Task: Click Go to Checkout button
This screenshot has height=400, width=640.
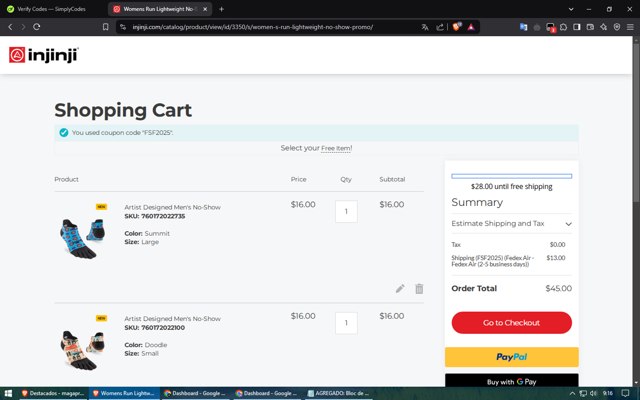Action: [511, 322]
